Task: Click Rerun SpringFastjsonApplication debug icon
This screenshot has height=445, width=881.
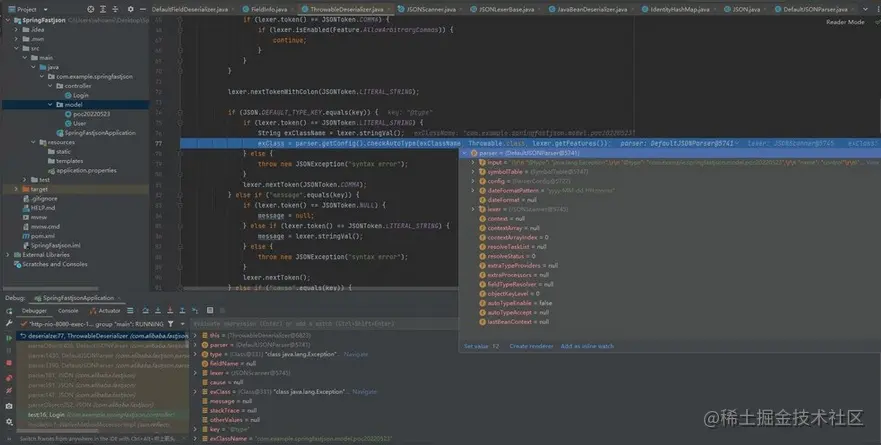Action: point(9,311)
